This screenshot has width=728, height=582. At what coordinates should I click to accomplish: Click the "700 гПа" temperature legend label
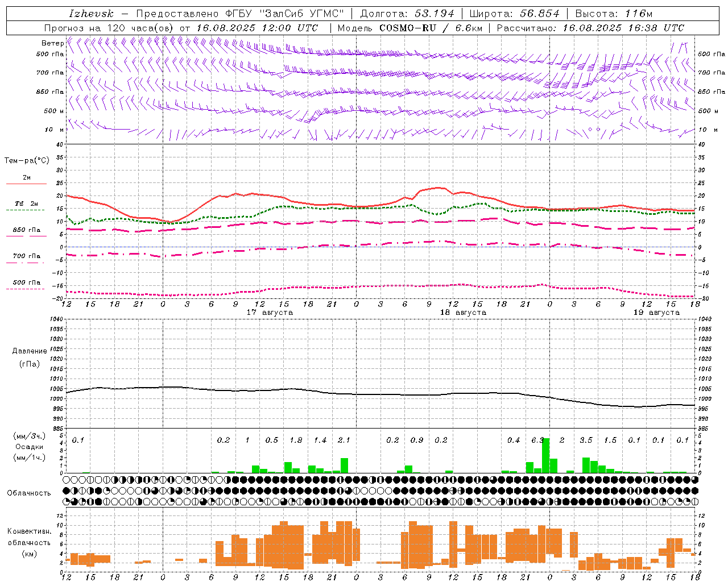pyautogui.click(x=27, y=256)
